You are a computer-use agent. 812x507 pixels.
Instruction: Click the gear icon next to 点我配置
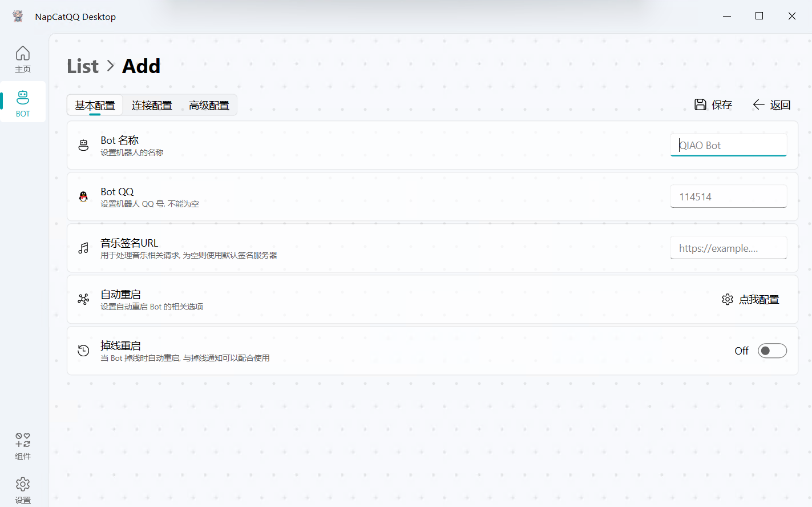[727, 299]
